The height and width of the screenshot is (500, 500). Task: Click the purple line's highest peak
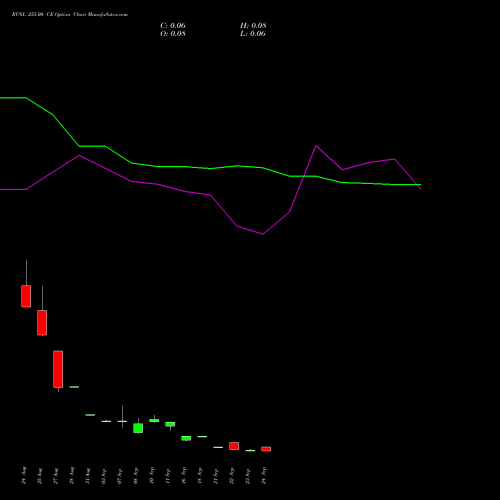[x=316, y=146]
